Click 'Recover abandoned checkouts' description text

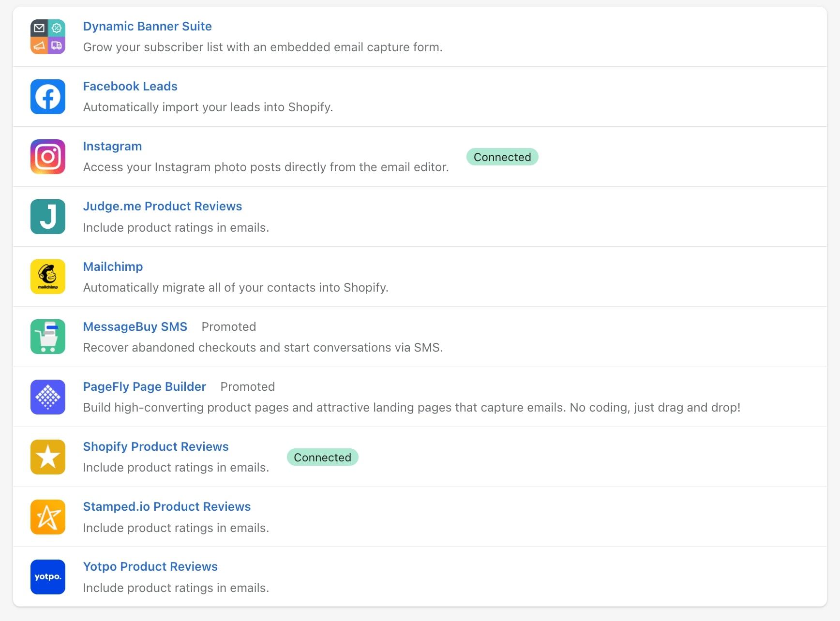(x=263, y=347)
